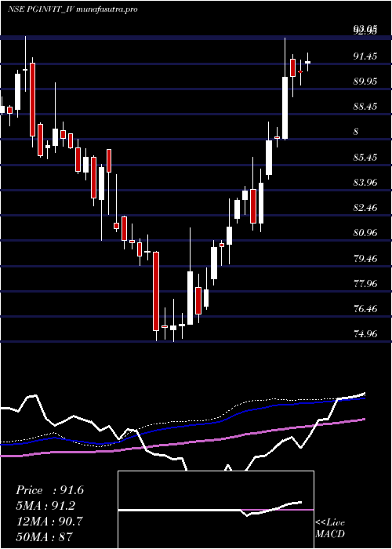The image size is (392, 549).
Task: Click the 85.45 price axis label
Action: [365, 157]
